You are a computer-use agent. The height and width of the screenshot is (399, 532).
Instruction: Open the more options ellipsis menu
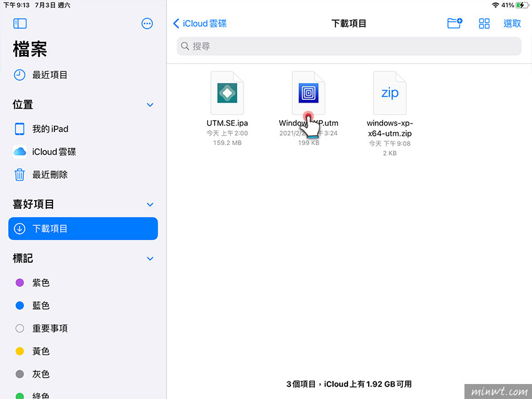point(147,23)
